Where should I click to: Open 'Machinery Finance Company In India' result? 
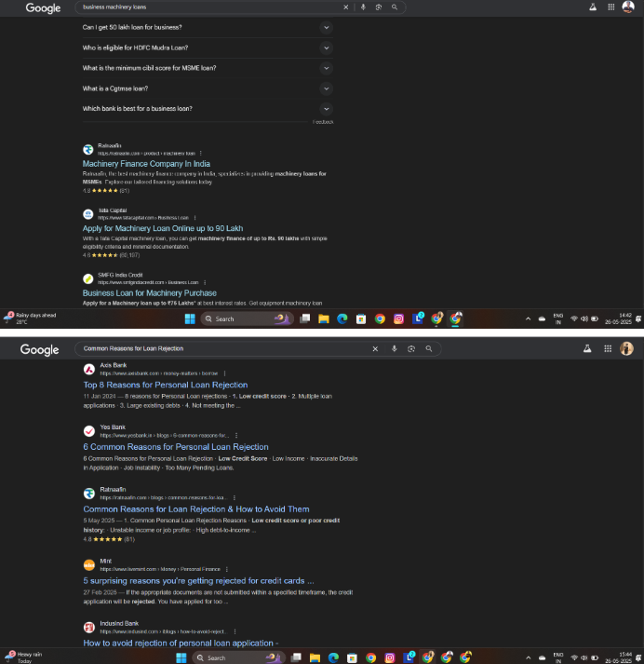point(146,164)
